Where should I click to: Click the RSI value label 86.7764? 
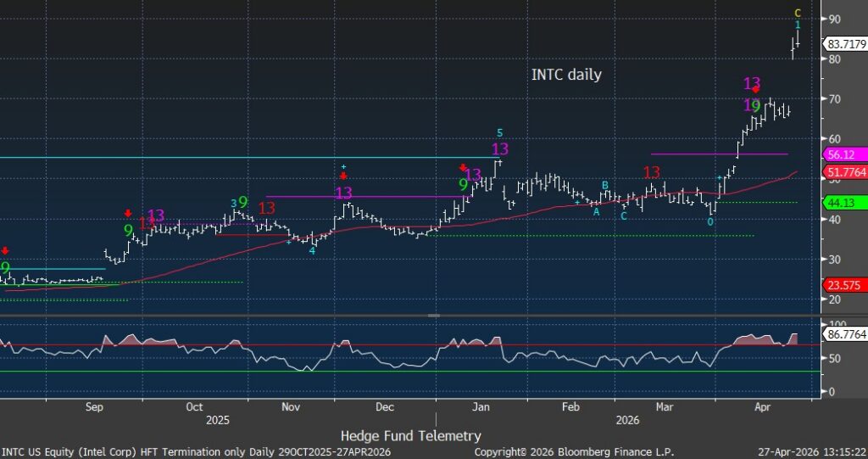click(x=843, y=337)
